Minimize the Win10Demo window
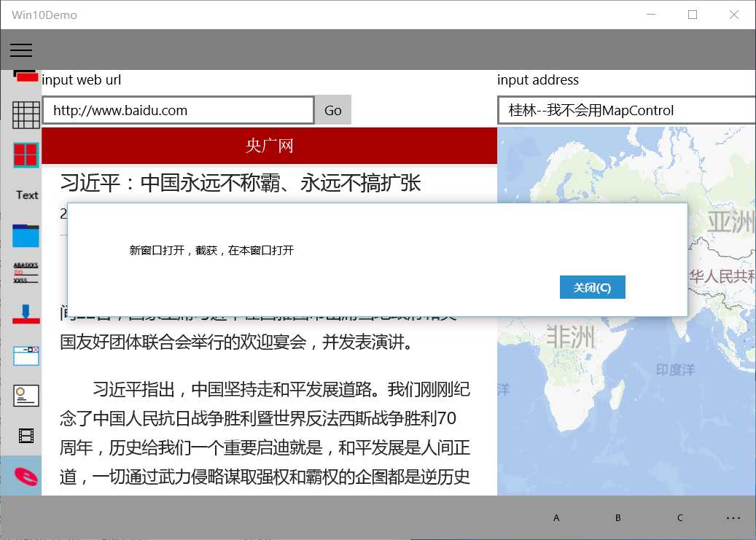This screenshot has height=540, width=756. click(651, 15)
